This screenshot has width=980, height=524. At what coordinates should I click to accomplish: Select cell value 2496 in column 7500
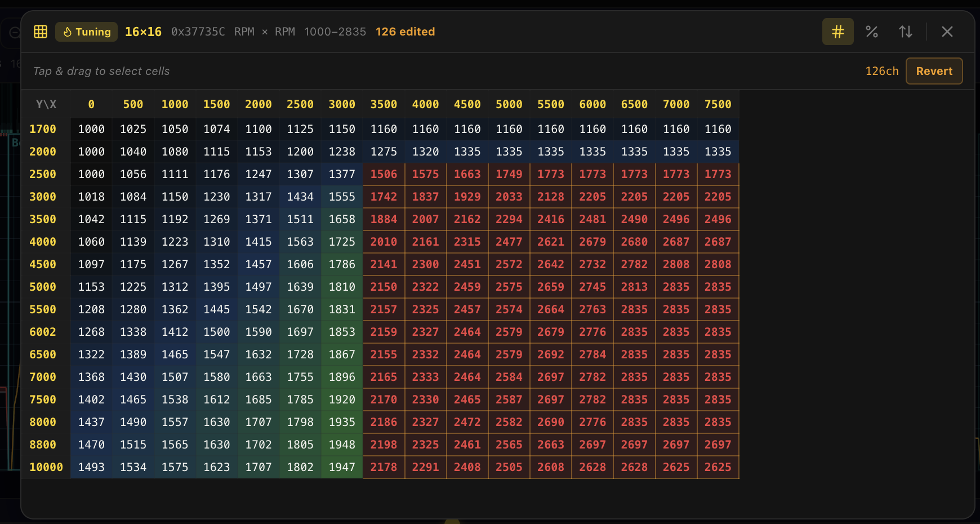[718, 219]
